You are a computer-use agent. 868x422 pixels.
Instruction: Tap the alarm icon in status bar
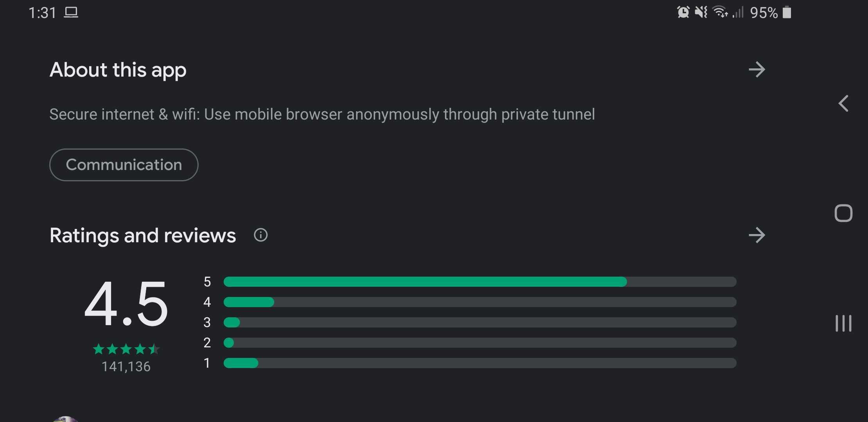coord(683,12)
